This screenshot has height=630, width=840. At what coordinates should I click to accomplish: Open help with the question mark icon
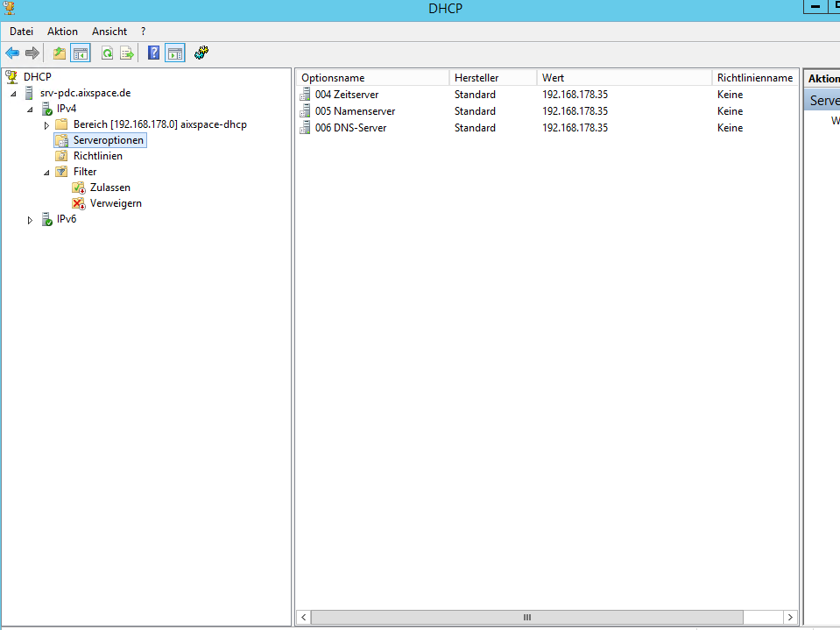click(x=154, y=53)
